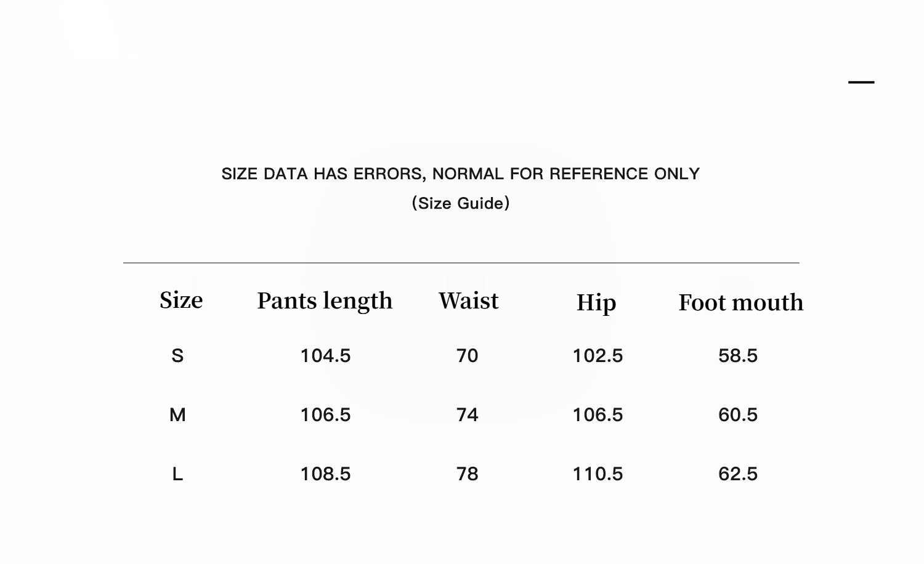The image size is (924, 564).
Task: Click the 'Size' column header
Action: (x=181, y=300)
